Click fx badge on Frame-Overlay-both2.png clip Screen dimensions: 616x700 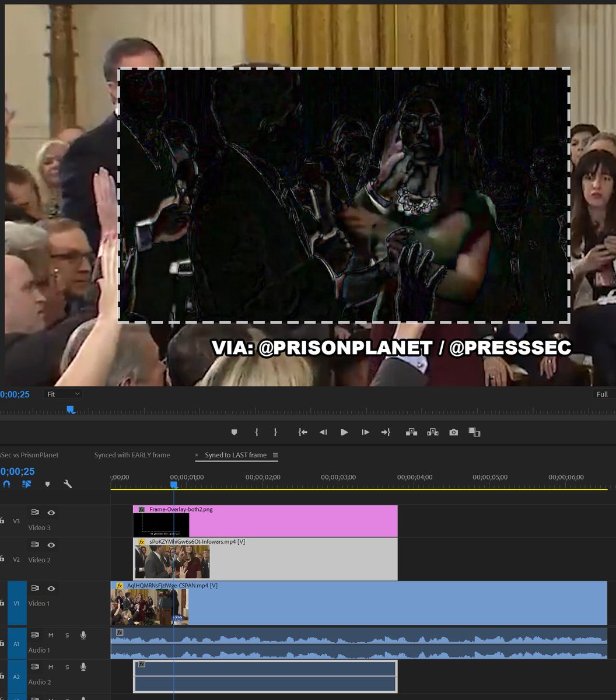coord(142,509)
